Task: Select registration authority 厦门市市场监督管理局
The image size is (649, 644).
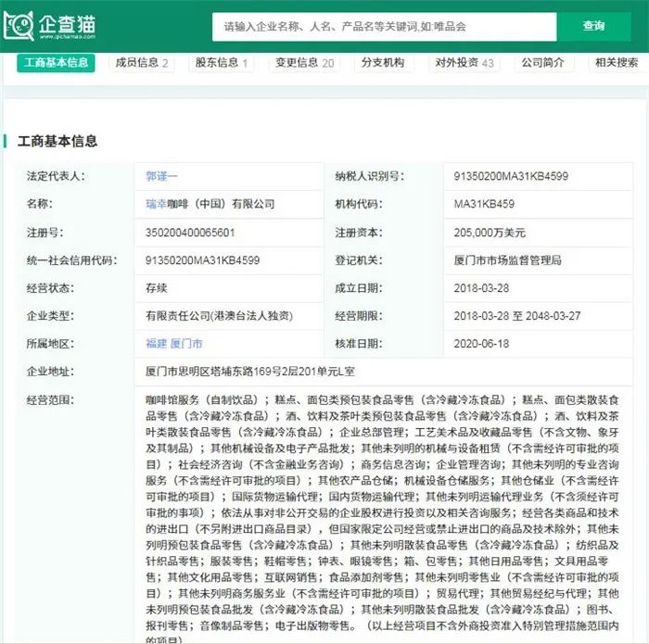Action: [507, 260]
